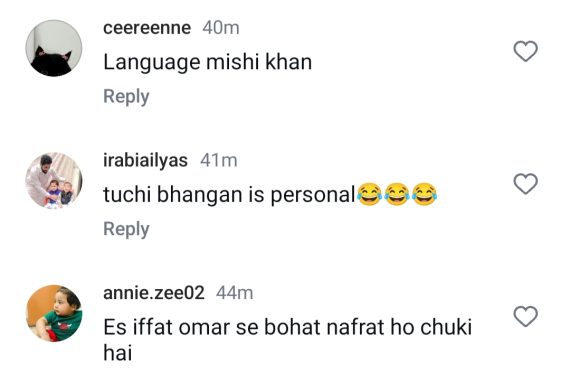Select the 41m timestamp
The height and width of the screenshot is (373, 570).
pyautogui.click(x=219, y=160)
